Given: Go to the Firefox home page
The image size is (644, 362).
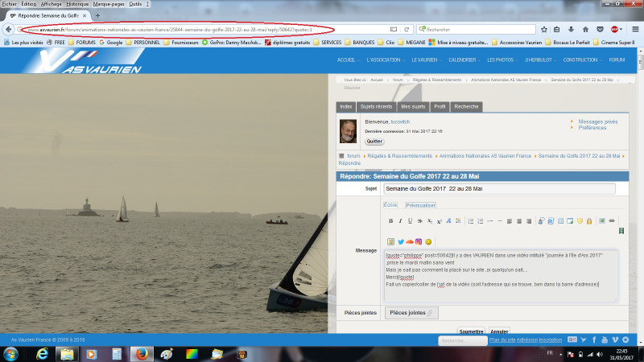Looking at the screenshot, I should pos(586,30).
